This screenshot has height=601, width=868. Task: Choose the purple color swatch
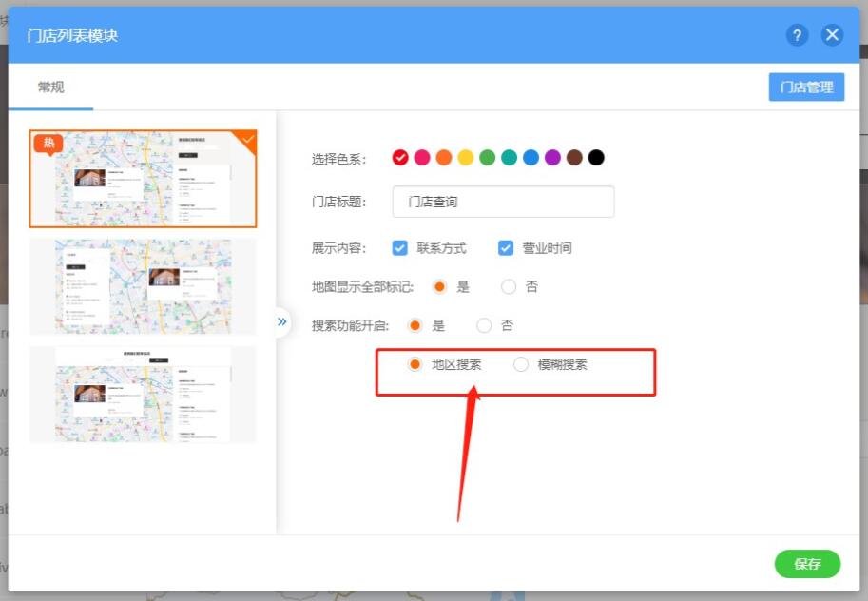[552, 158]
